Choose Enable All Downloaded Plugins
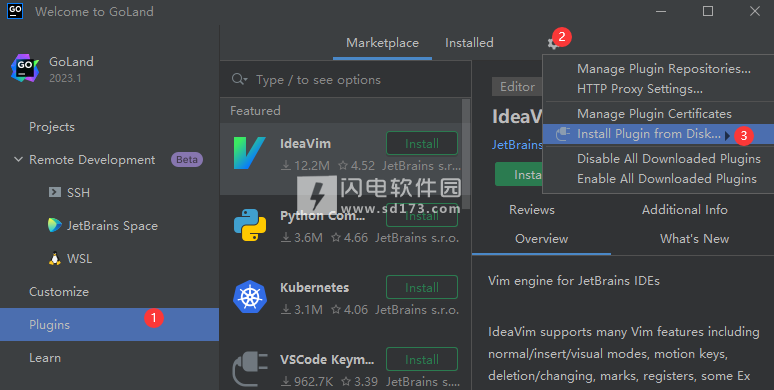The width and height of the screenshot is (774, 390). (x=667, y=179)
